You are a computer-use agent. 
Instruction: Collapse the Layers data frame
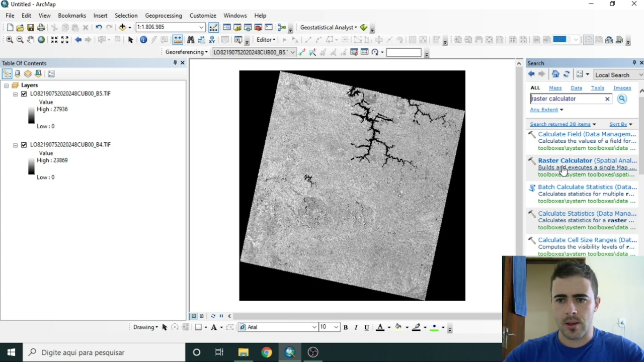[x=6, y=85]
